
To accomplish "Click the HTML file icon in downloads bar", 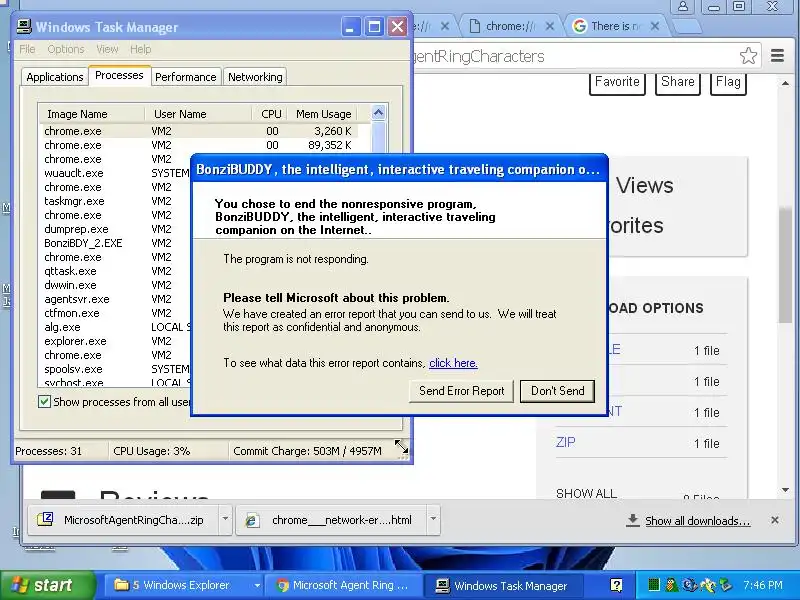I will [x=251, y=520].
